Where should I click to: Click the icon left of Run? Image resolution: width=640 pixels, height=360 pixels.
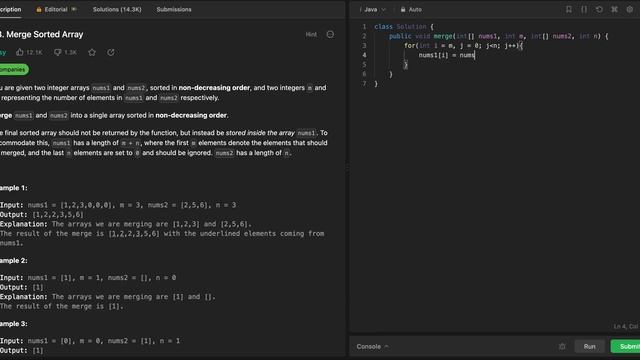click(x=562, y=347)
